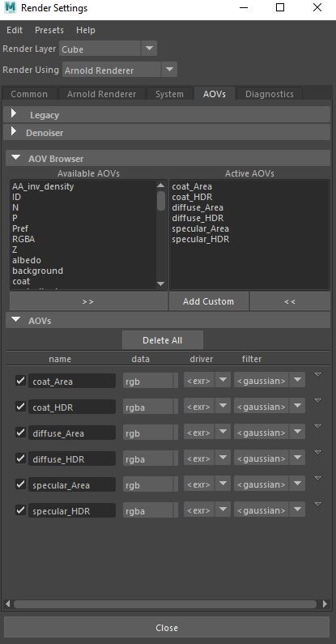Click Available AOVs list scroll-down arrow
The width and height of the screenshot is (336, 644).
point(161,284)
